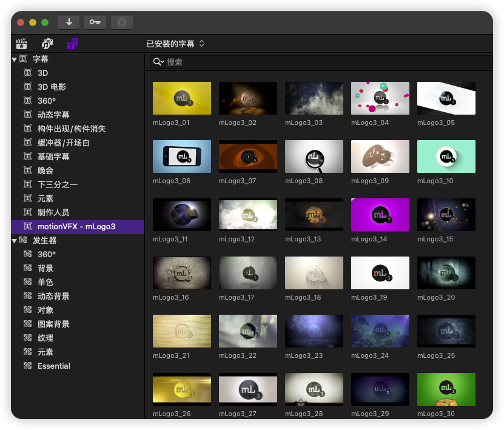Select the 缓冲器/开场白 category

[x=78, y=143]
